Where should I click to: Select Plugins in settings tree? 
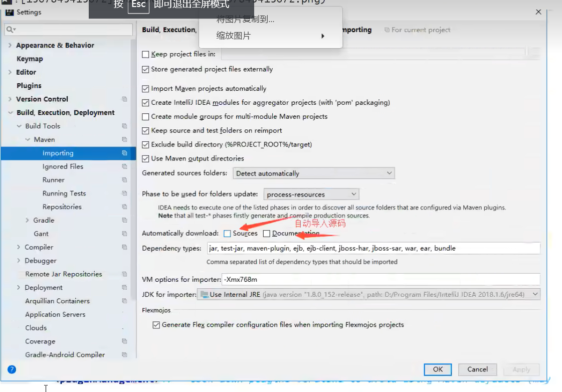pyautogui.click(x=29, y=86)
